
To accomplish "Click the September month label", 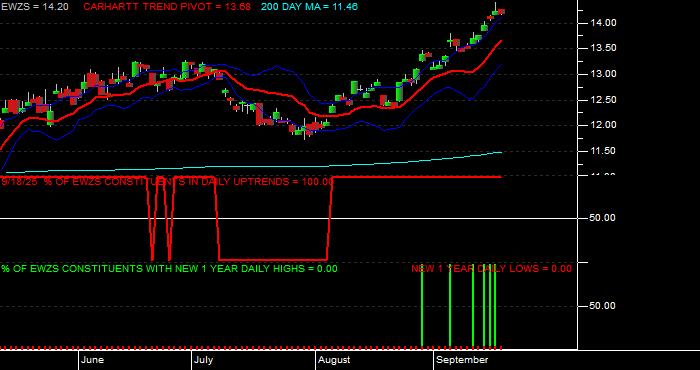I will pyautogui.click(x=462, y=360).
